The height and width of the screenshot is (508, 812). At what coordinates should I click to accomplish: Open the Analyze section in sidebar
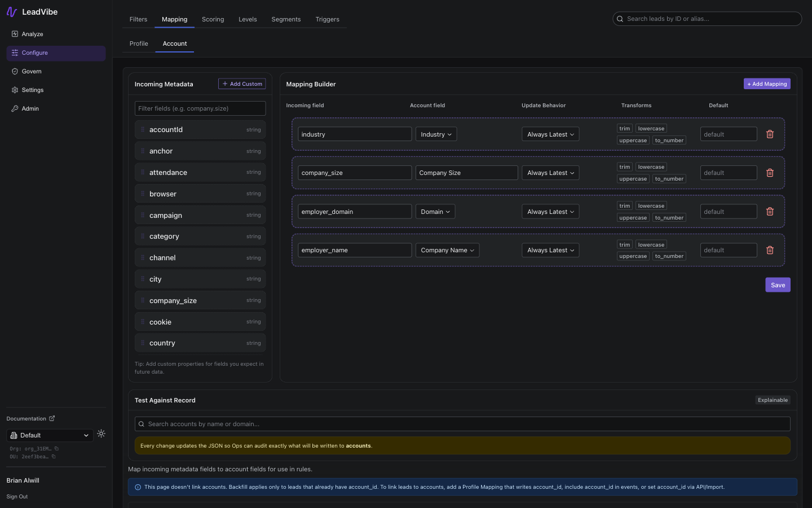point(32,34)
